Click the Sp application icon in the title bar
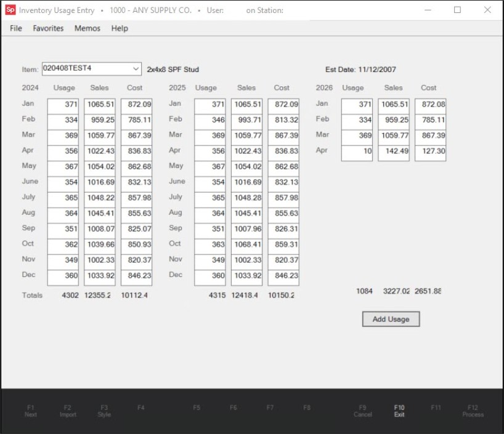 click(x=10, y=10)
